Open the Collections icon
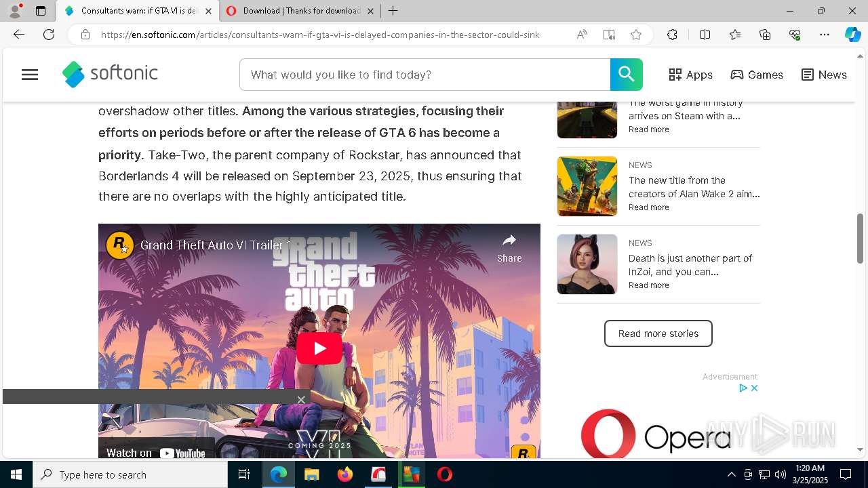Image resolution: width=868 pixels, height=488 pixels. 765,35
